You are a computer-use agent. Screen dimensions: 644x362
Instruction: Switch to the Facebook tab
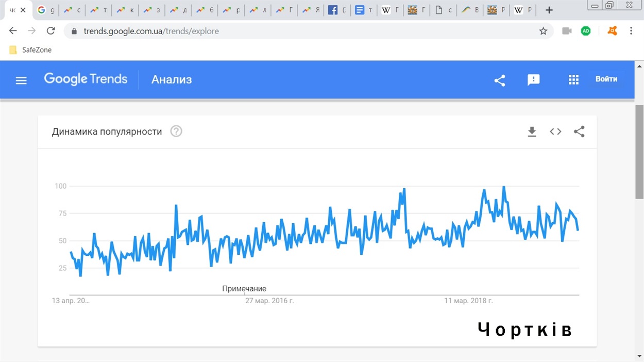pyautogui.click(x=337, y=10)
